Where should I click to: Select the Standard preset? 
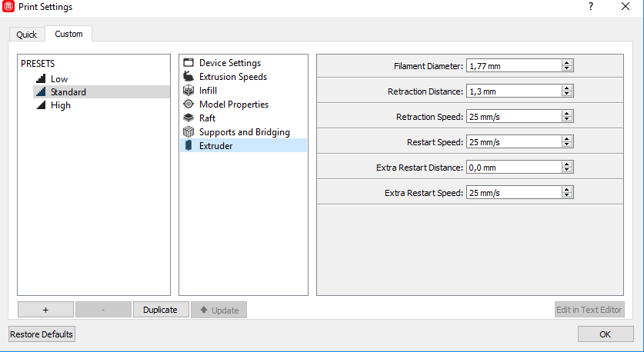(x=68, y=92)
